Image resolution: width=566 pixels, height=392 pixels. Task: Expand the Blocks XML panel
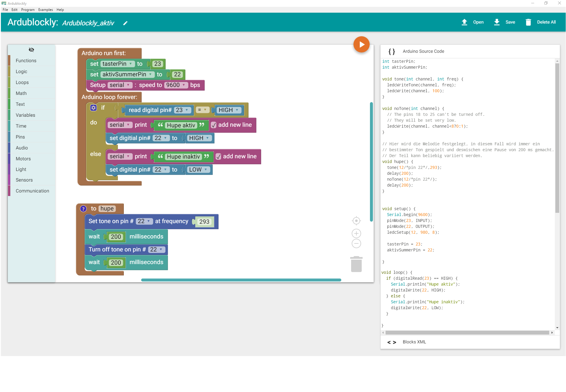pyautogui.click(x=414, y=342)
